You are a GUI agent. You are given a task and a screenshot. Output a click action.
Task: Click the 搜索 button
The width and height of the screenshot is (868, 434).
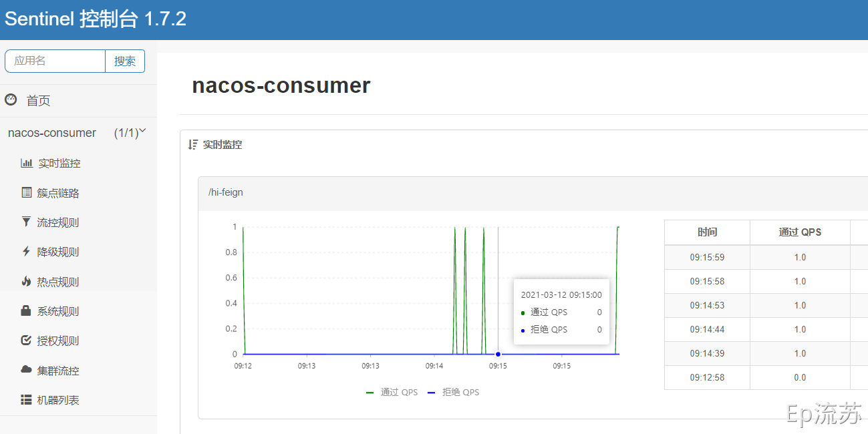(125, 61)
